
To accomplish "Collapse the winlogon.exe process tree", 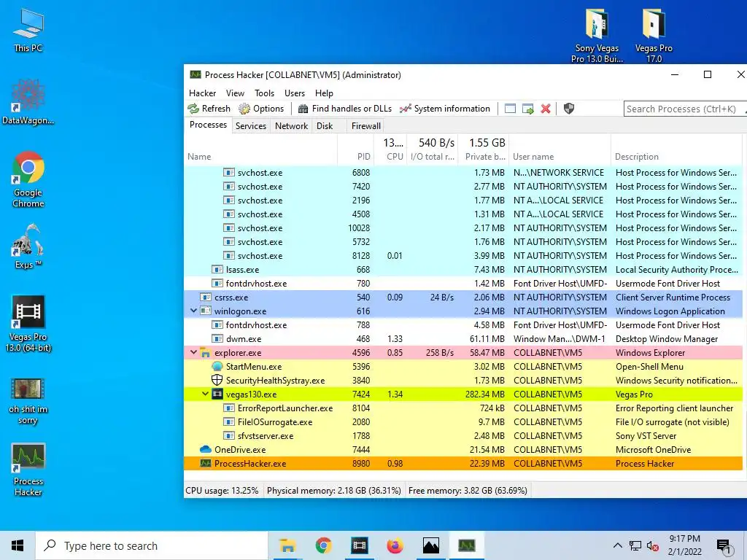I will pyautogui.click(x=193, y=311).
